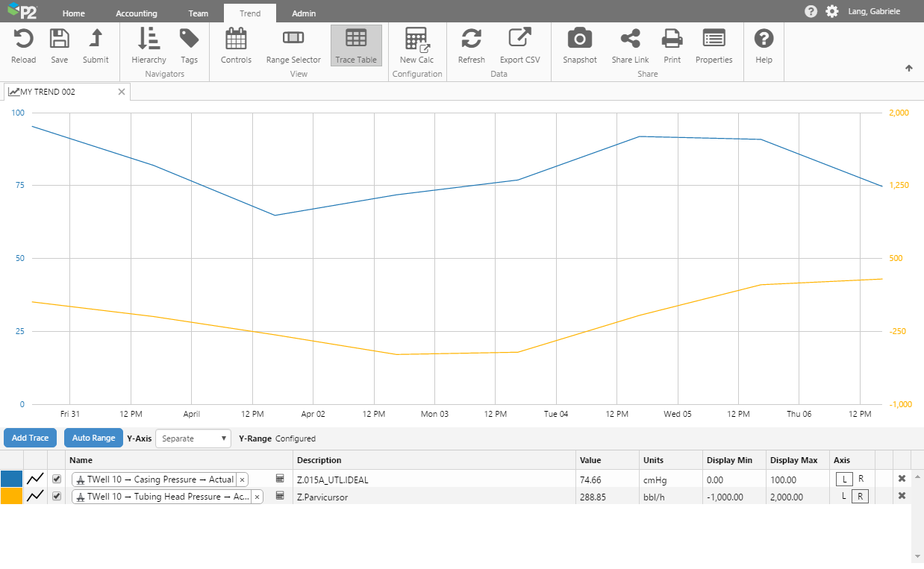Screen dimensions: 924x569
Task: Collapse the ribbon with the up arrow
Action: tap(908, 68)
